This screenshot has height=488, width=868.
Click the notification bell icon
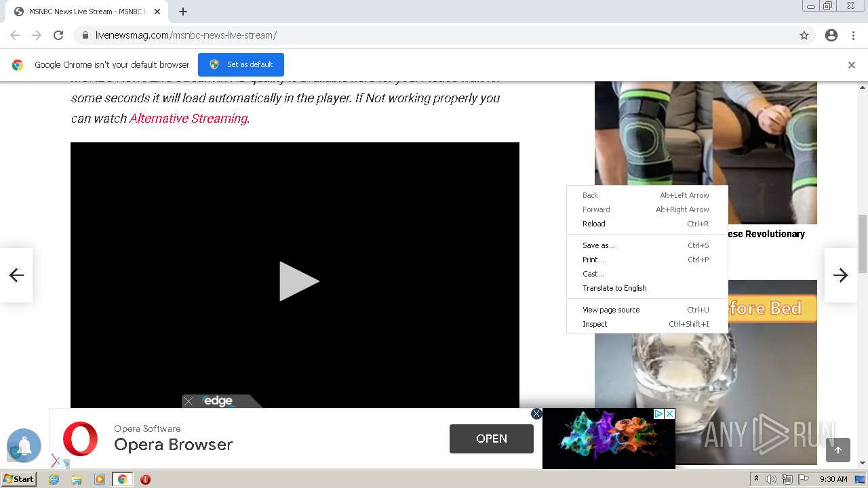coord(24,445)
